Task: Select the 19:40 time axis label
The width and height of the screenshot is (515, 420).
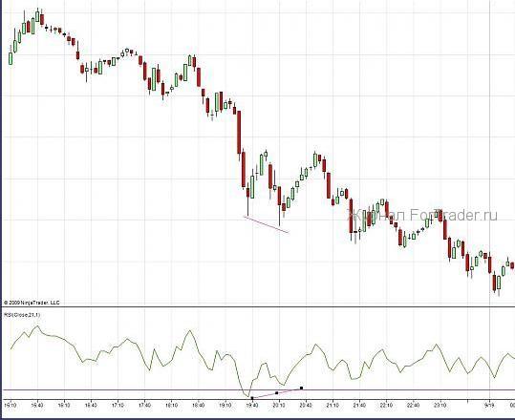Action: (x=252, y=406)
